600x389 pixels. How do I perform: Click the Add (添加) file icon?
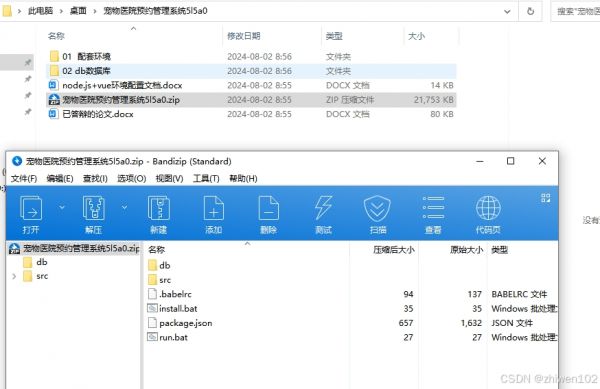214,214
